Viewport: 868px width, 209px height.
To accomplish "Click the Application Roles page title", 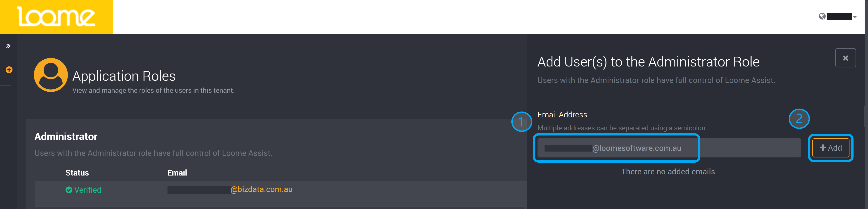I will click(x=124, y=76).
